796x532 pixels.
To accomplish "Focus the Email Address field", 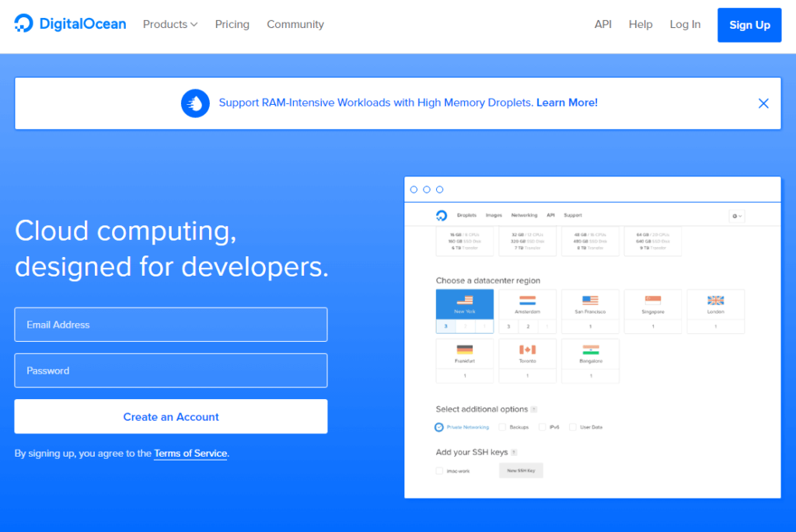I will [171, 325].
